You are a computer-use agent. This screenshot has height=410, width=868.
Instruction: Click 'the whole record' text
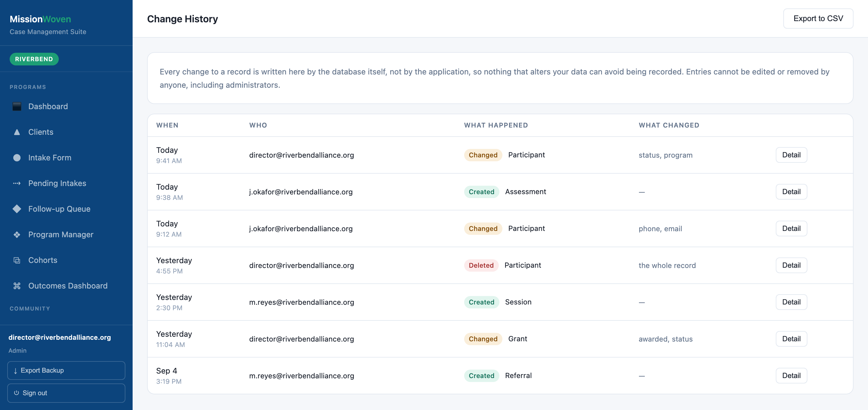point(667,266)
